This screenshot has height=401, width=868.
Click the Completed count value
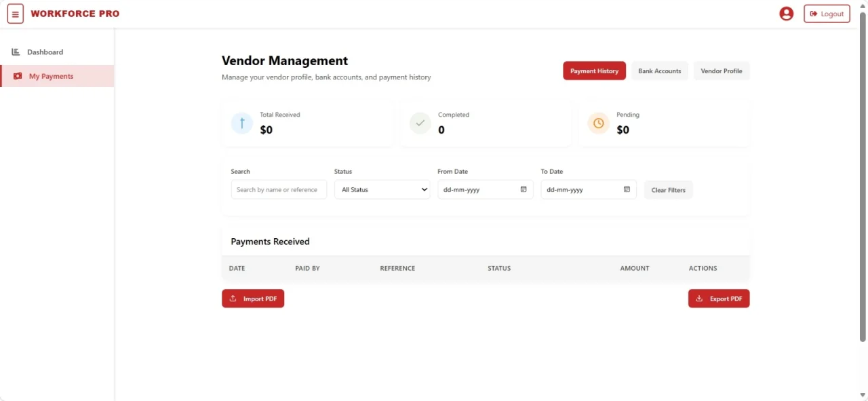click(x=441, y=130)
